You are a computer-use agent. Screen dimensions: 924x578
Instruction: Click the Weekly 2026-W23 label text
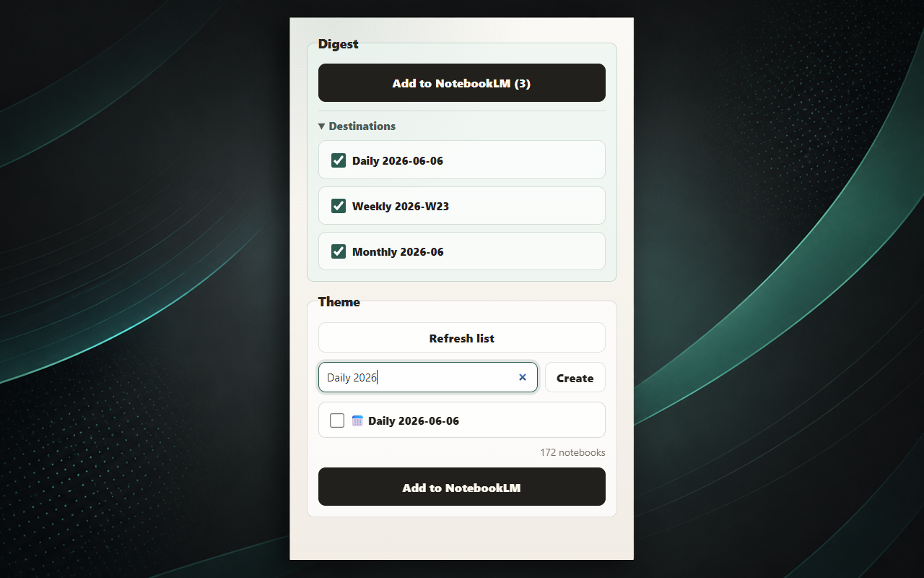pyautogui.click(x=401, y=206)
